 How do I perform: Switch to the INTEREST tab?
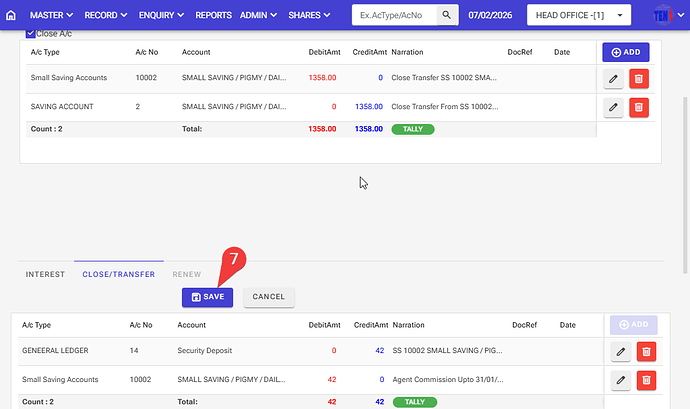(x=45, y=274)
